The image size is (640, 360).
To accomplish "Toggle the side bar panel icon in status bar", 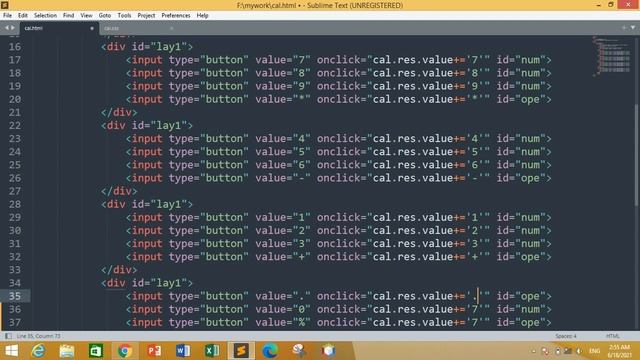I will coord(8,336).
